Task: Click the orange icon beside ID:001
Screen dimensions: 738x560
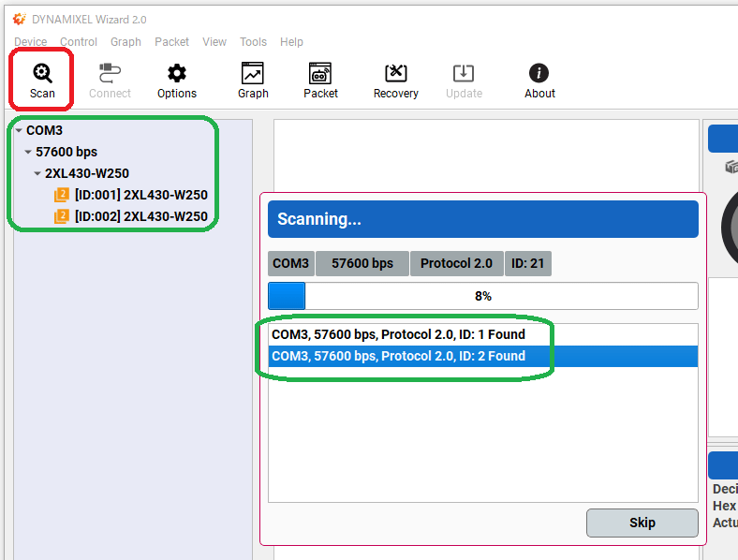Action: click(62, 195)
